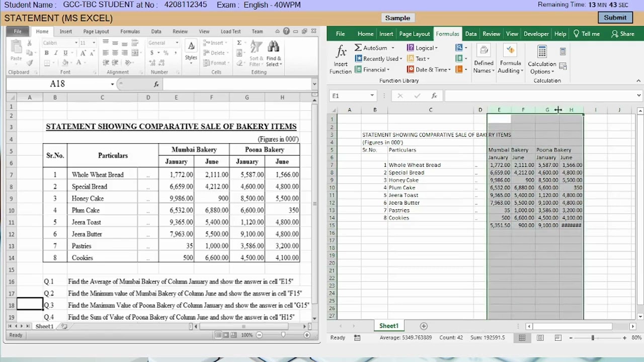Click the Format Painter icon in left Excel
Image resolution: width=644 pixels, height=362 pixels.
(x=30, y=63)
